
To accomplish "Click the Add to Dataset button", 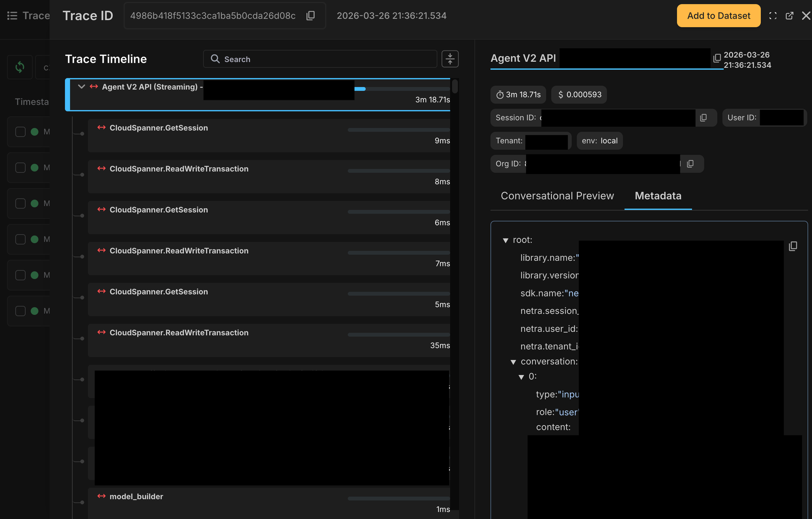I will click(718, 15).
